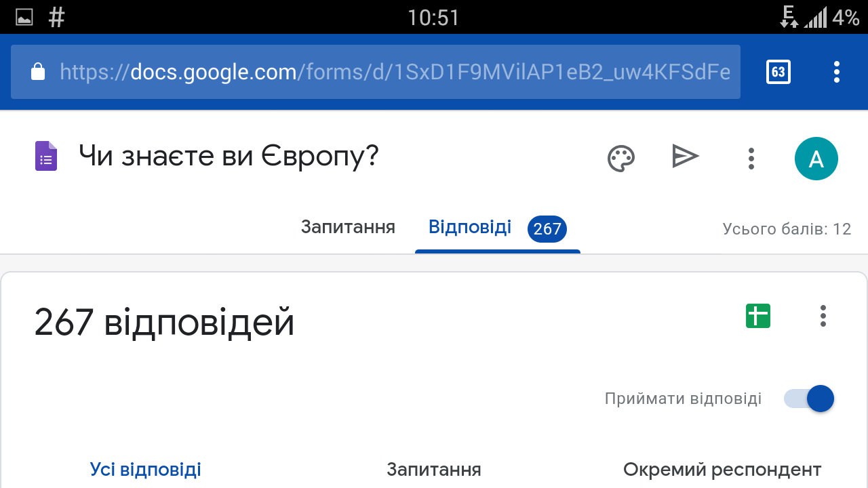The height and width of the screenshot is (488, 868).
Task: Open the browser tab switcher showing 63
Action: [x=778, y=72]
